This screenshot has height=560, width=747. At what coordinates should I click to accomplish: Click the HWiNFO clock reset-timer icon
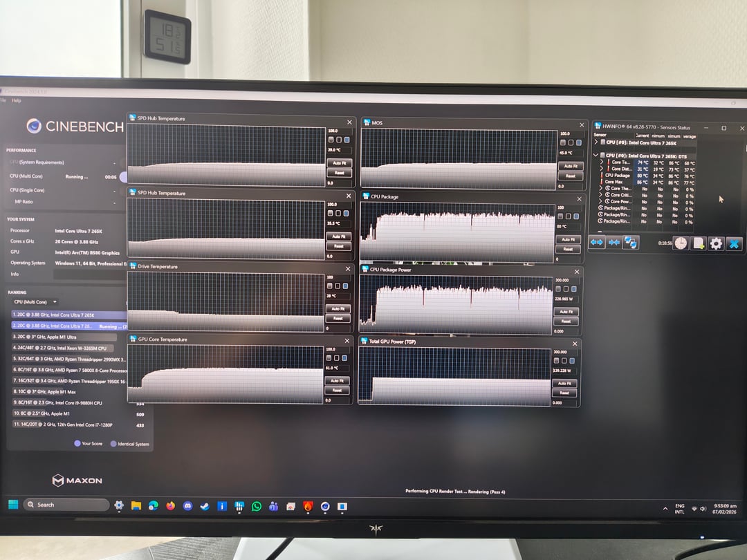coord(681,243)
